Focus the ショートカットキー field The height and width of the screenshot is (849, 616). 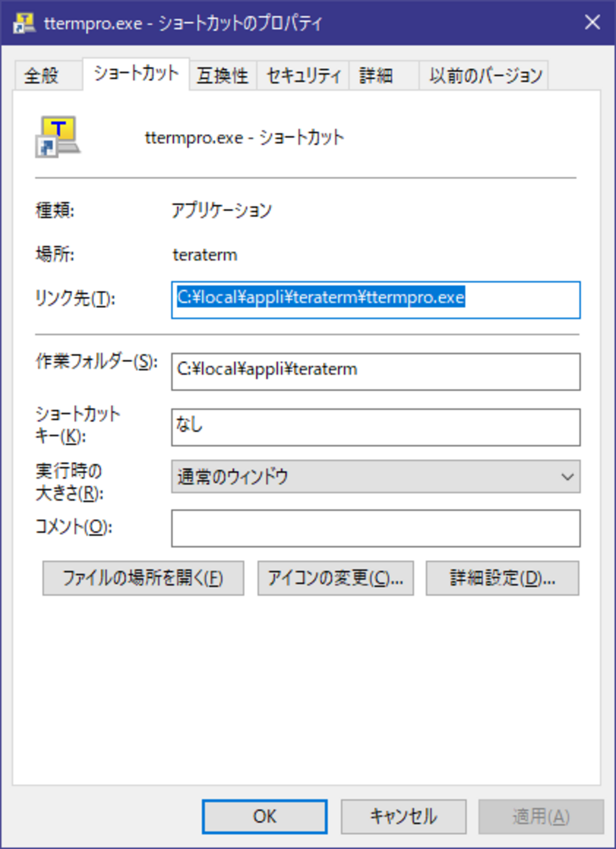click(375, 427)
